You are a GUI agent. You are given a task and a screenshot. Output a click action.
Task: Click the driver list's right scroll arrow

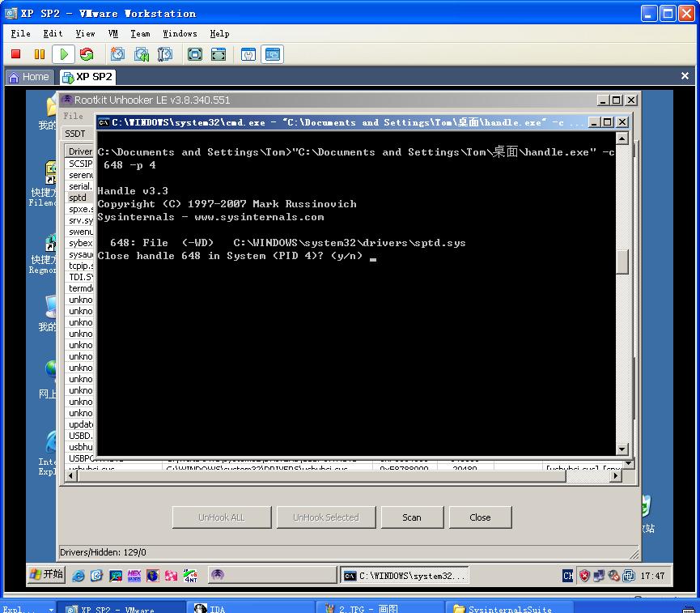[x=616, y=476]
